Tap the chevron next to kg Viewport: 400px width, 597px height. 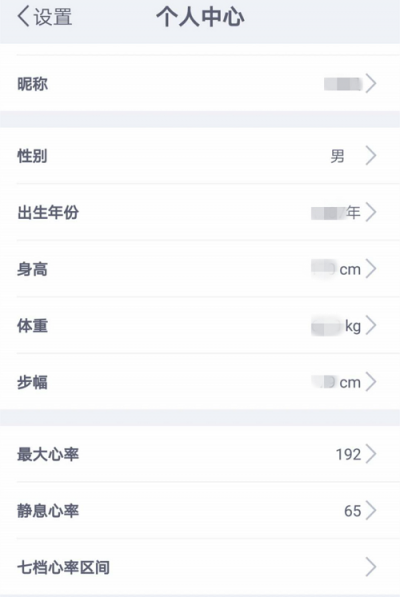coord(371,326)
